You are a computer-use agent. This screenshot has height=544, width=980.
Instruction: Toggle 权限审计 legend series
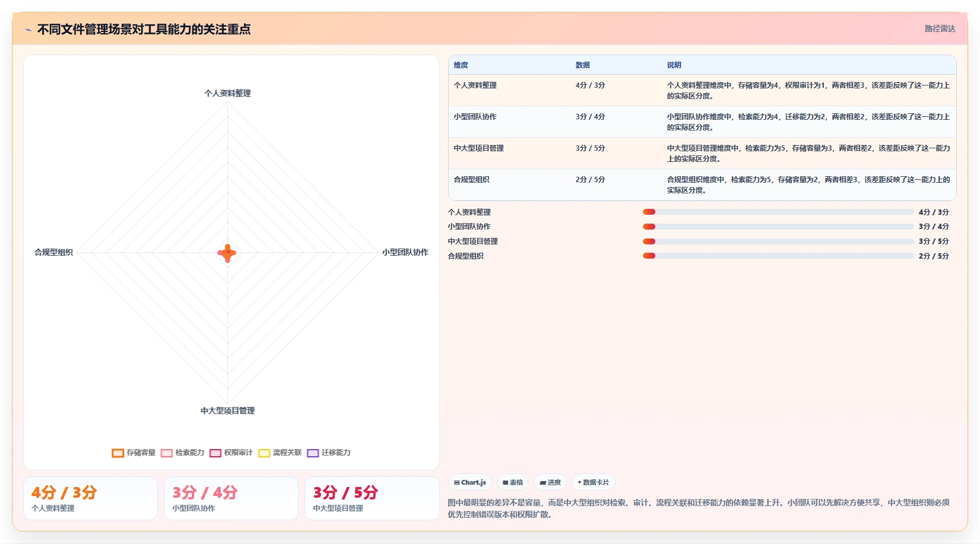pos(231,453)
